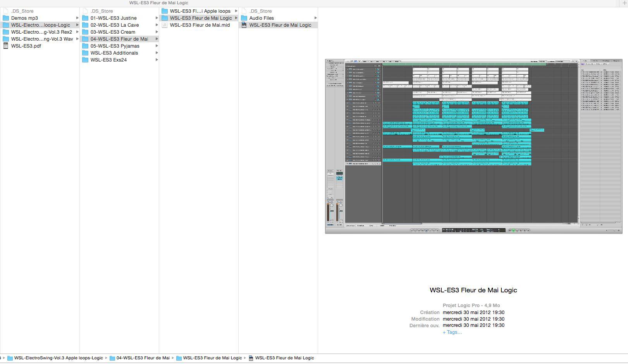Click the Modification date value
Viewport: 628px width, 364px height.
point(473,319)
